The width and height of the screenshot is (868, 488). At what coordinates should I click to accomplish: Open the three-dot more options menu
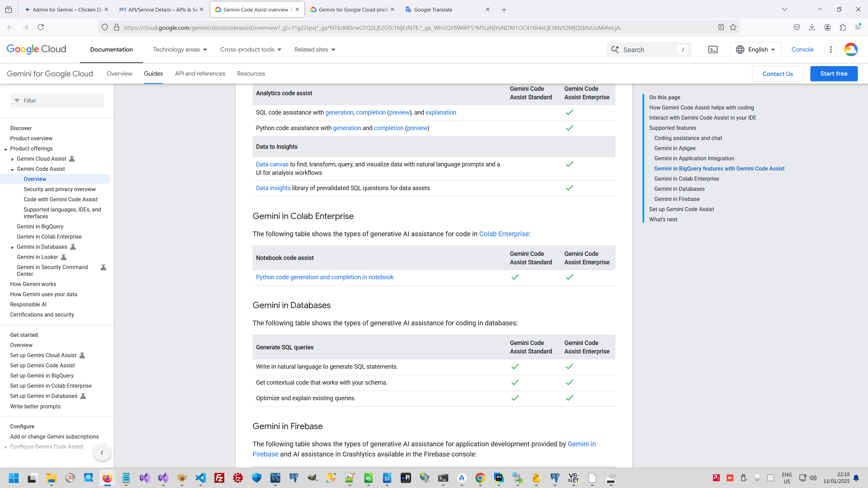point(830,49)
